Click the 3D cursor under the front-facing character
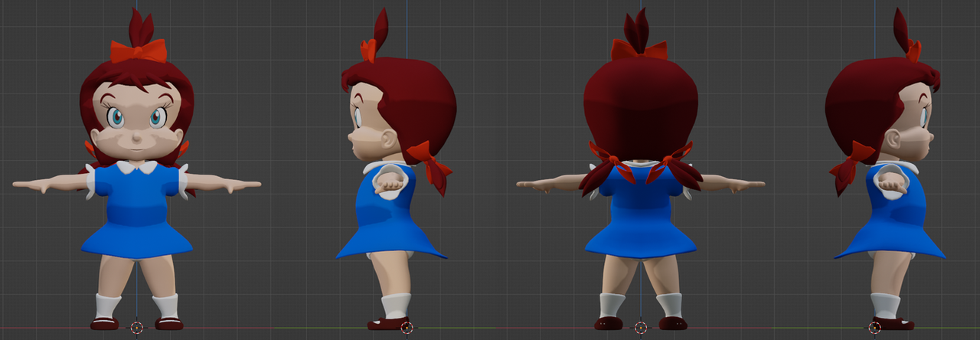The height and width of the screenshot is (340, 980). [x=136, y=327]
